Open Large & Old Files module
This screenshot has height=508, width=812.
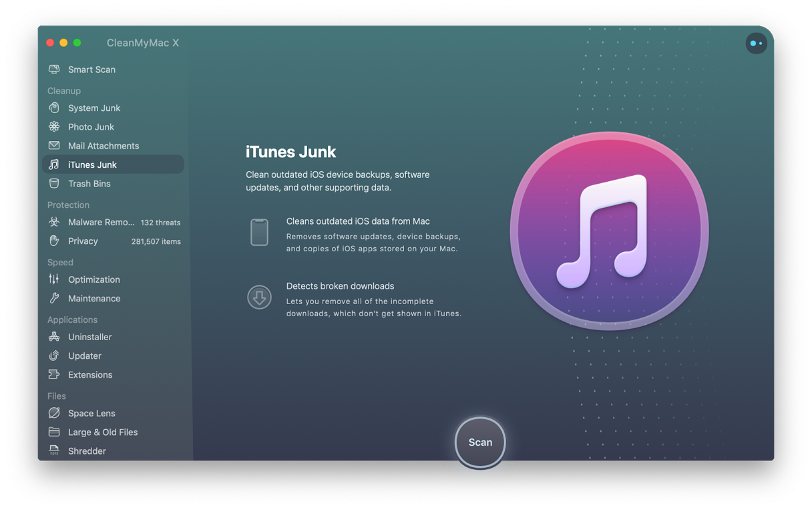[x=113, y=432]
